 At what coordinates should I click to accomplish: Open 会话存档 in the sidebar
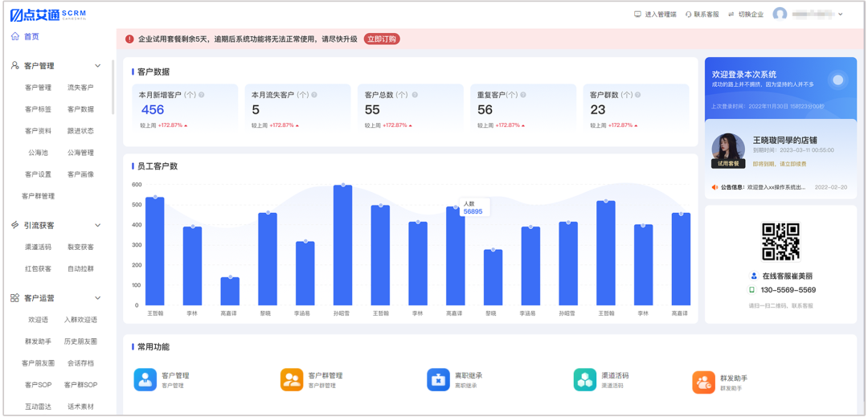coord(81,363)
